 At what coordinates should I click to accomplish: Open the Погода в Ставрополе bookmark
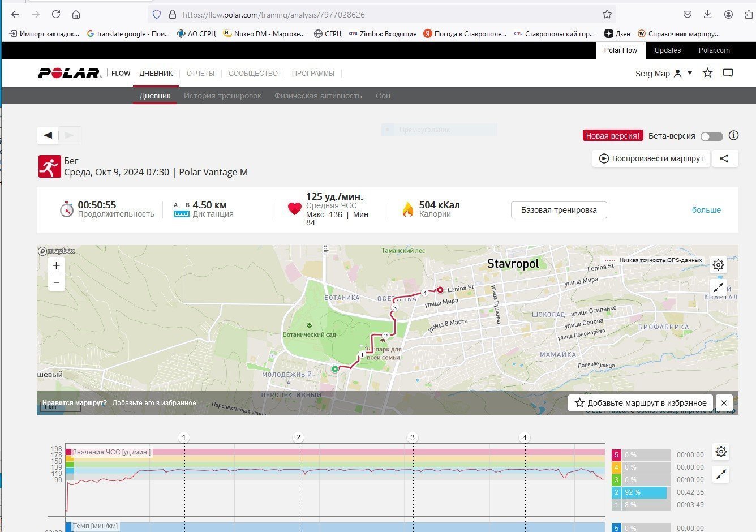(x=465, y=33)
